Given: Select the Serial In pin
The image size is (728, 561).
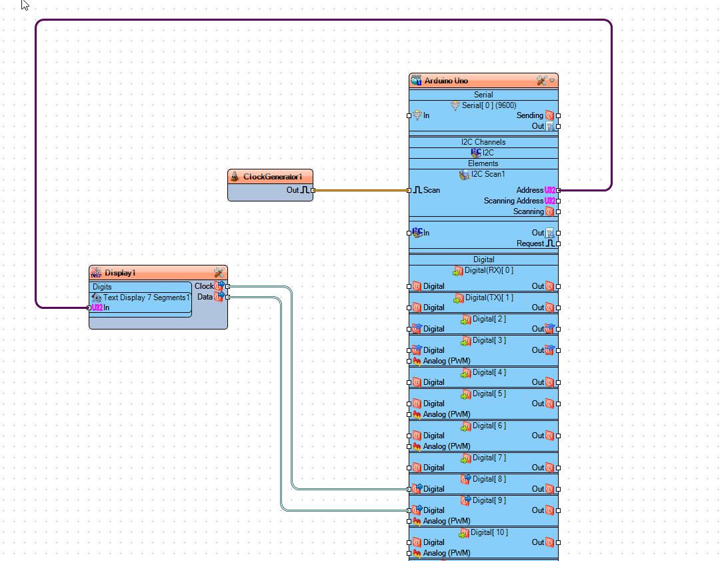Looking at the screenshot, I should [x=409, y=115].
